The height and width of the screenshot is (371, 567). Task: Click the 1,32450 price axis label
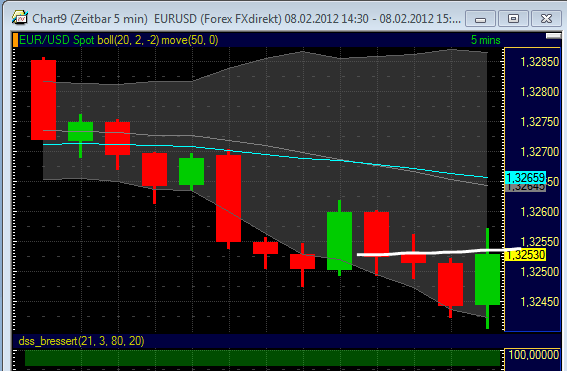click(x=539, y=302)
